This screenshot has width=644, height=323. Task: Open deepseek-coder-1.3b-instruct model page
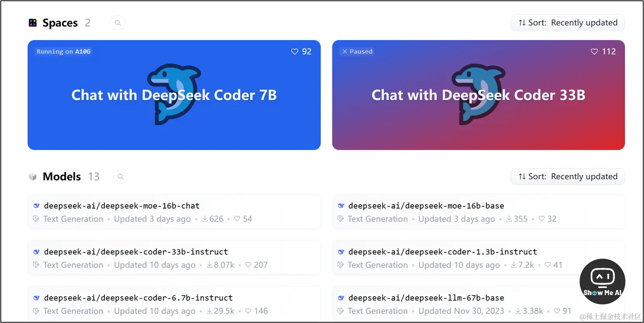443,252
